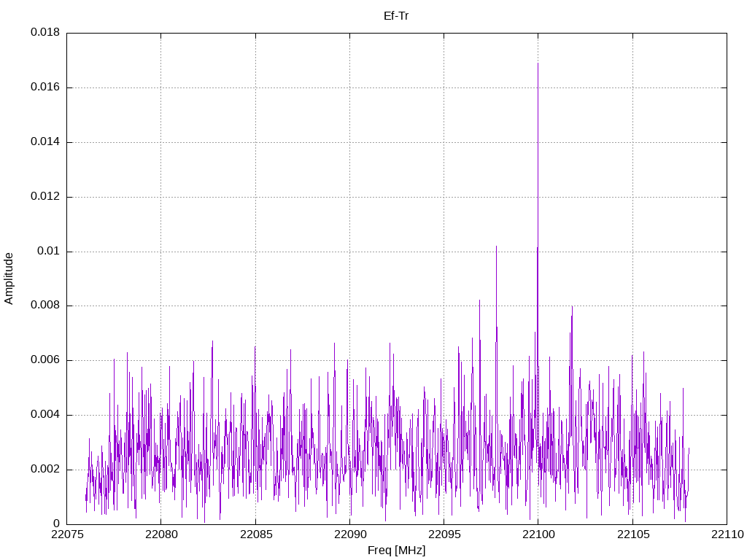The image size is (747, 560).
Task: Click the 0.004 y-axis tick label
Action: coord(45,414)
